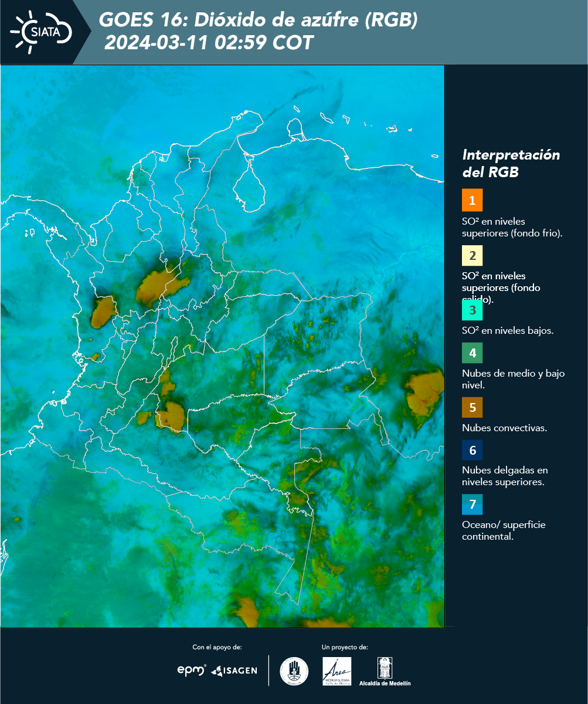Select the orange legend swatch numbered 1
588x704 pixels.
pyautogui.click(x=472, y=200)
